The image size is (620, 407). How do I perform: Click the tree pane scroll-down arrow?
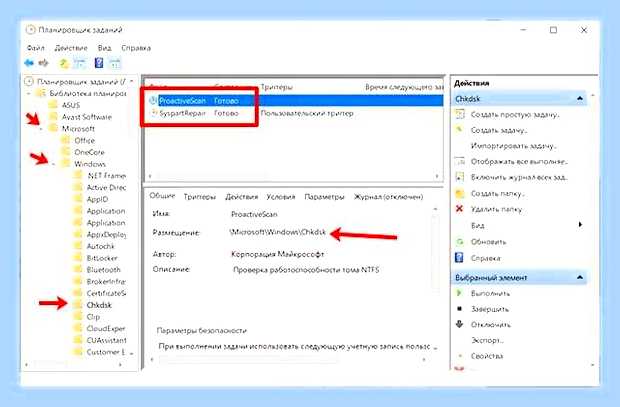tap(132, 353)
